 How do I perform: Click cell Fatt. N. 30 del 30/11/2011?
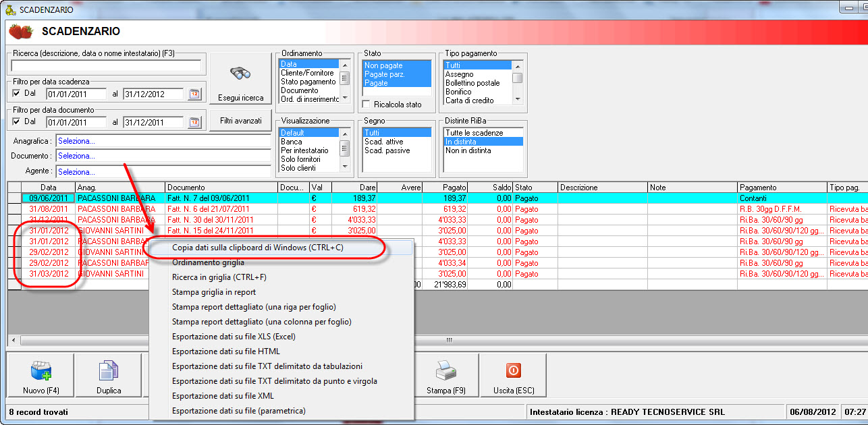point(221,220)
